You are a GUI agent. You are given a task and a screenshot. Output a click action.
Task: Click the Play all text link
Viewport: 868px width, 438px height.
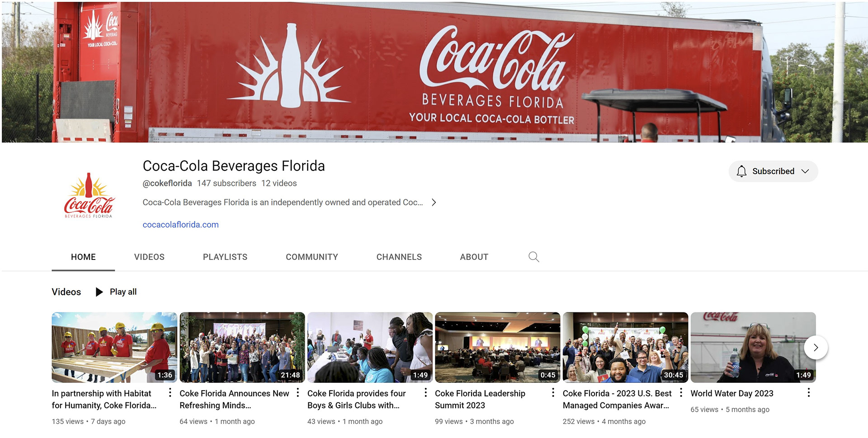(x=123, y=292)
